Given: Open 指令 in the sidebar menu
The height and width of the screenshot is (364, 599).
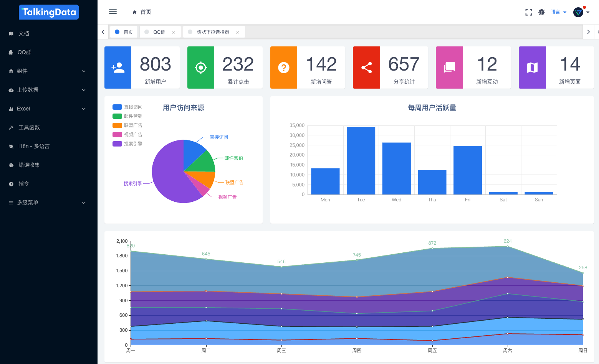Looking at the screenshot, I should point(49,184).
